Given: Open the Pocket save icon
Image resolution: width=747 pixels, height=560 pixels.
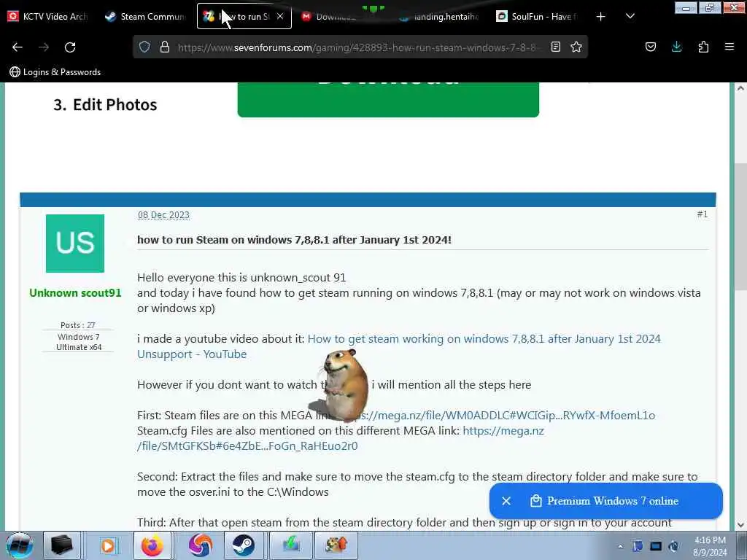Looking at the screenshot, I should tap(651, 47).
